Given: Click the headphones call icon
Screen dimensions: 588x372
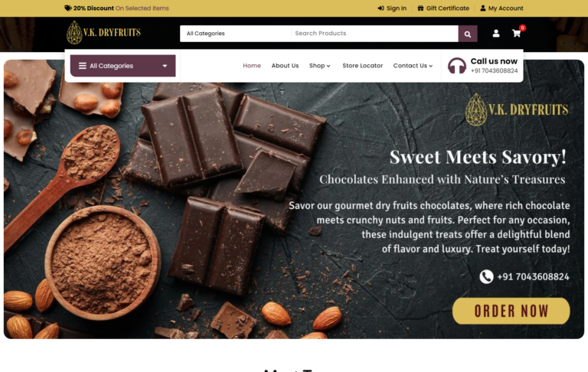Looking at the screenshot, I should 457,66.
